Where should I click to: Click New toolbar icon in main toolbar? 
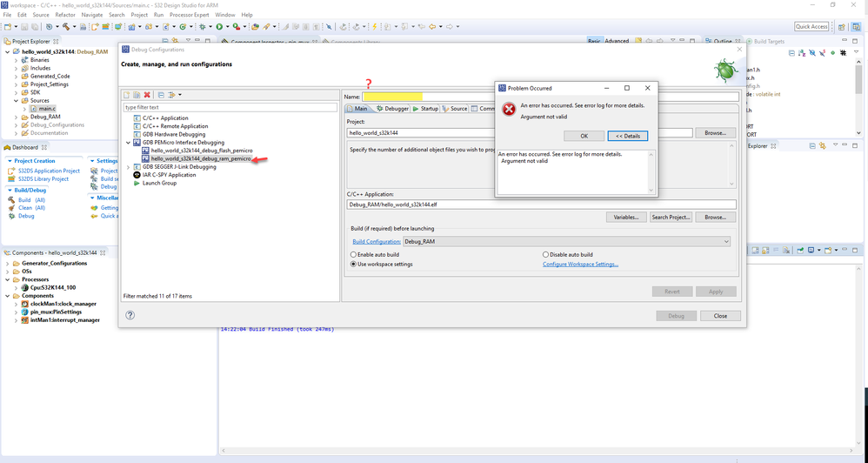(x=8, y=27)
